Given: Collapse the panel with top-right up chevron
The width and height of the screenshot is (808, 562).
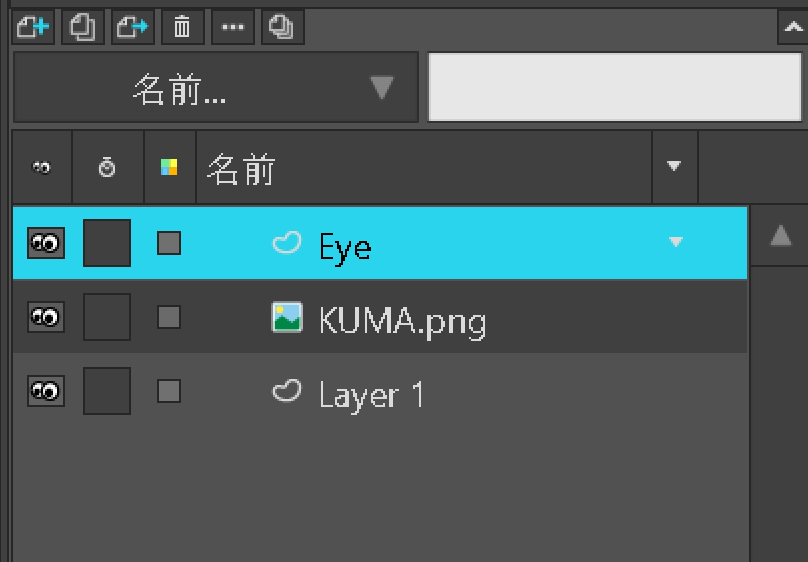Looking at the screenshot, I should tap(791, 29).
